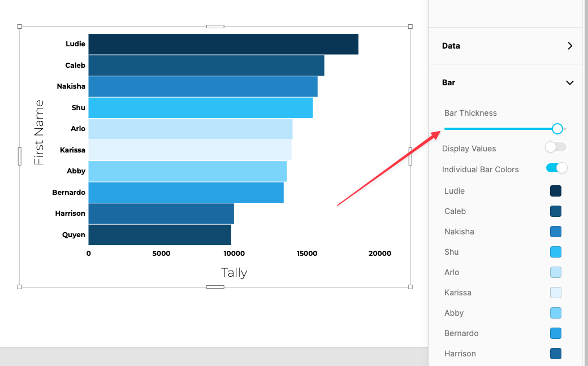Open Shu's color picker
The image size is (588, 366).
point(555,252)
